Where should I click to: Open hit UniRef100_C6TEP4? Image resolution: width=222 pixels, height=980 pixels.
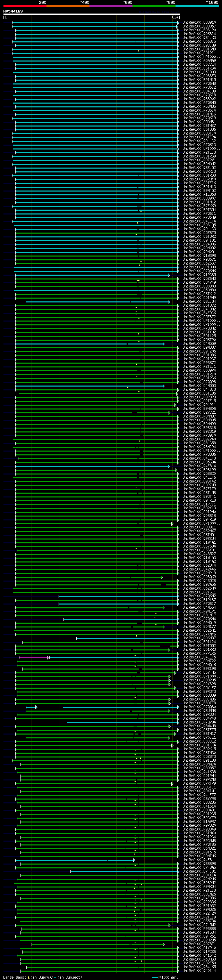pyautogui.click(x=199, y=137)
